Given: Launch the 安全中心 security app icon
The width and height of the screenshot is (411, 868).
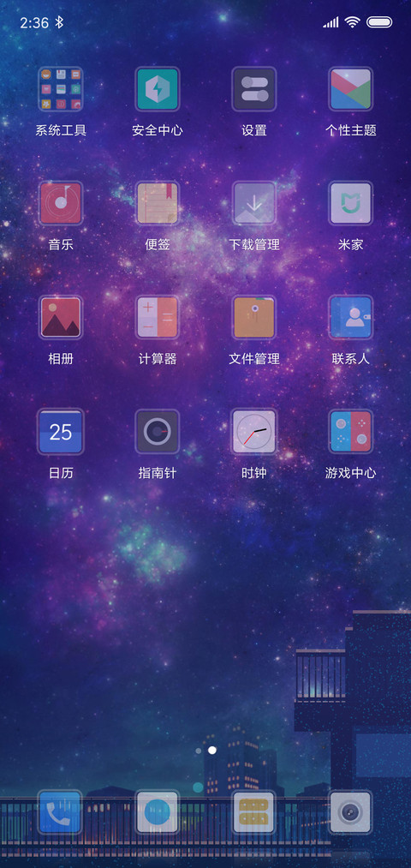Looking at the screenshot, I should (x=158, y=89).
